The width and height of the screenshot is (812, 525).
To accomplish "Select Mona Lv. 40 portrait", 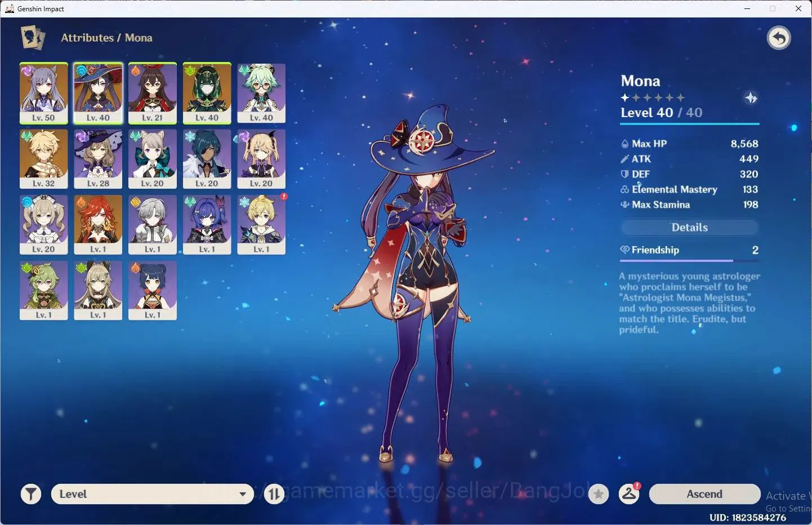I will click(x=98, y=93).
